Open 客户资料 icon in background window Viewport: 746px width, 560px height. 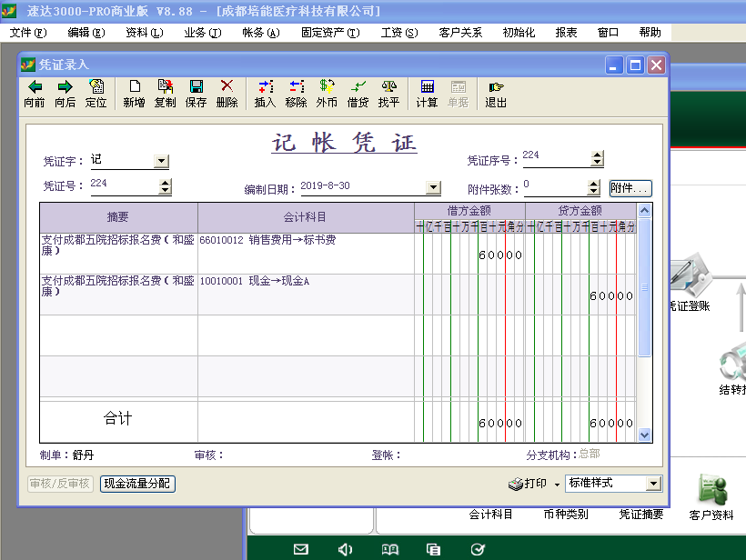point(711,497)
